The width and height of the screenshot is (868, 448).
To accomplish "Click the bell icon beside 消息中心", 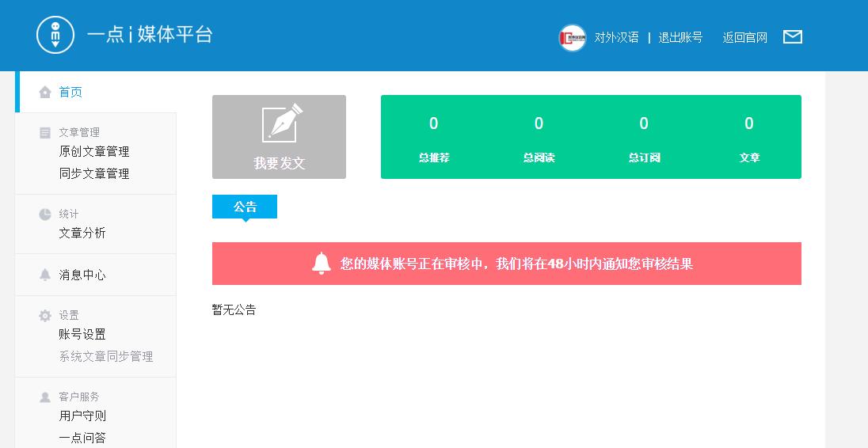I will pyautogui.click(x=45, y=275).
